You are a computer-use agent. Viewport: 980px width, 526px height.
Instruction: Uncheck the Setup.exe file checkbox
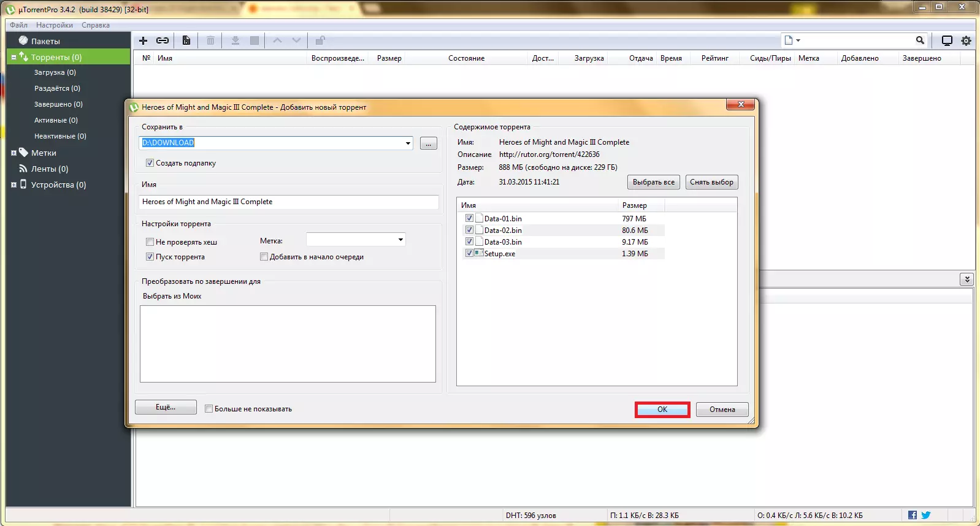click(x=469, y=253)
